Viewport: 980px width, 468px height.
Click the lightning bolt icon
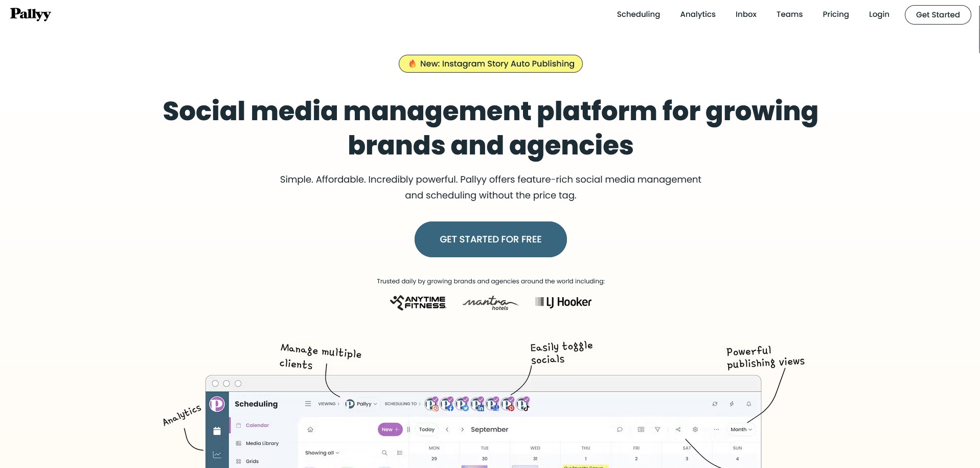coord(732,404)
